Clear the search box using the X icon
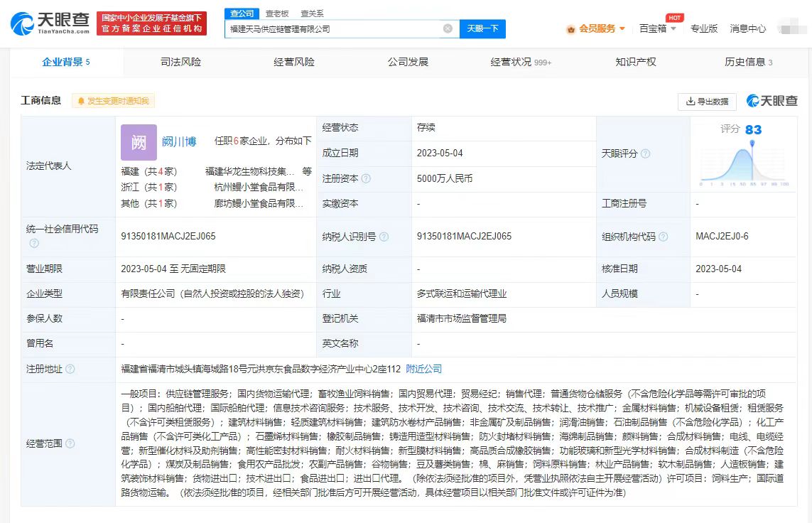The image size is (812, 523). 448,28
